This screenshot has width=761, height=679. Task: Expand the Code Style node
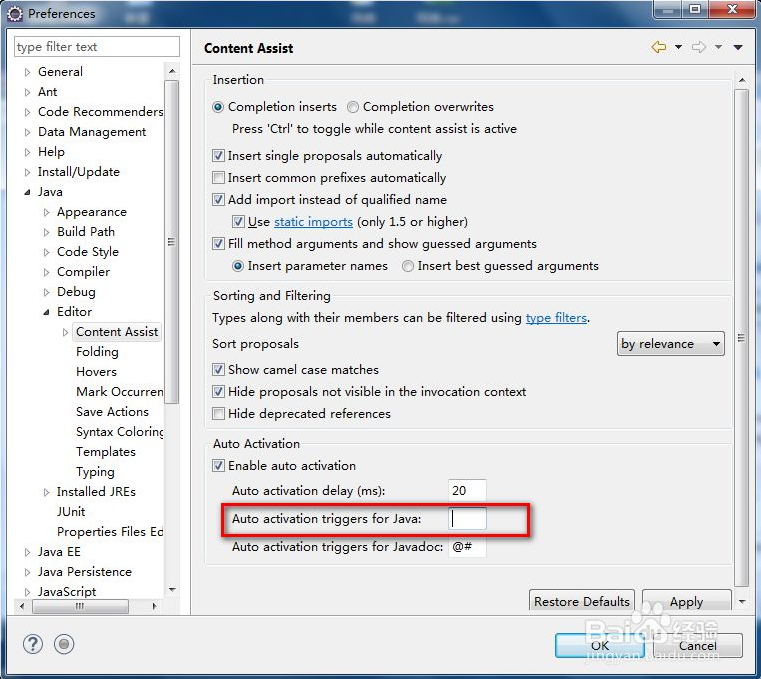(x=46, y=252)
